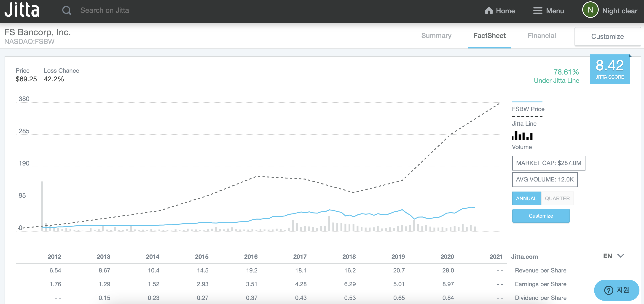Image resolution: width=644 pixels, height=304 pixels.
Task: Click the search magnifier icon
Action: click(x=67, y=11)
